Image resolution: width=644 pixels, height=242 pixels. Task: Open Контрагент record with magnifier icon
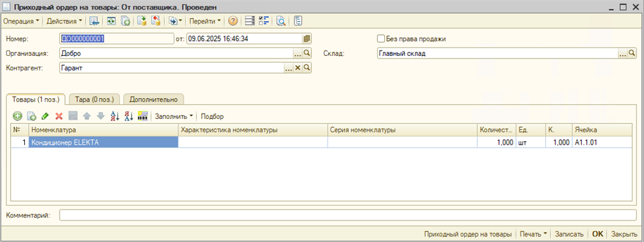click(x=307, y=68)
